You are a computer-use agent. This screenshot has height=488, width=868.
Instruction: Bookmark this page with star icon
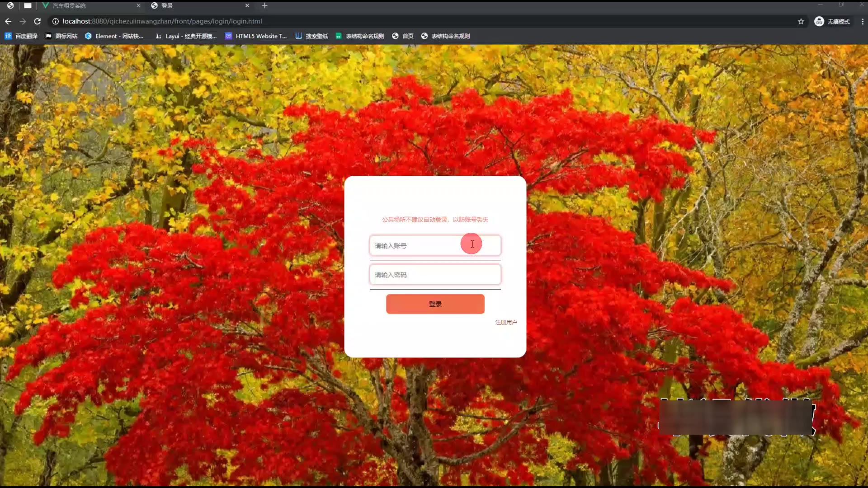tap(801, 21)
